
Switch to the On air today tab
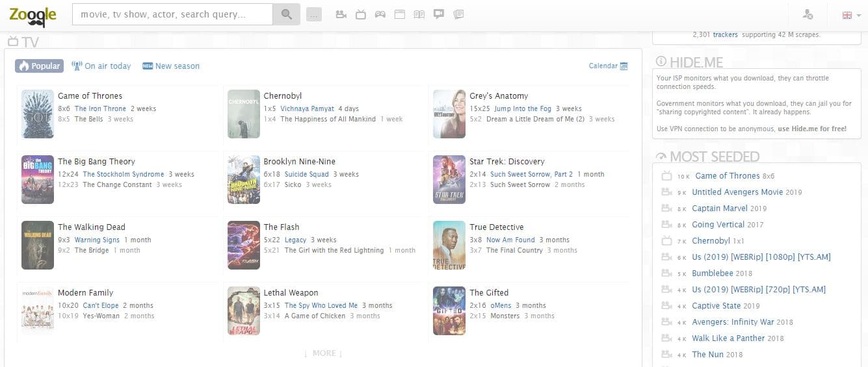point(101,66)
